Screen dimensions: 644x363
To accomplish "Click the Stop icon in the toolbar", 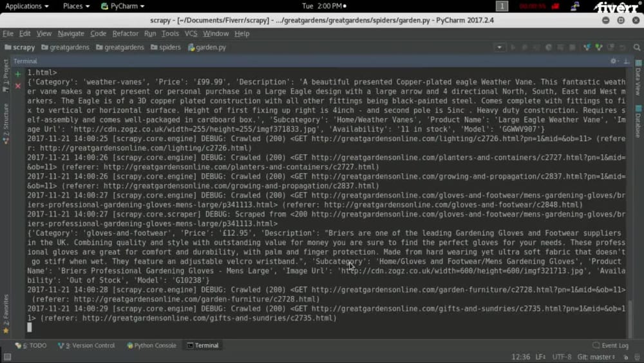I will [x=572, y=47].
